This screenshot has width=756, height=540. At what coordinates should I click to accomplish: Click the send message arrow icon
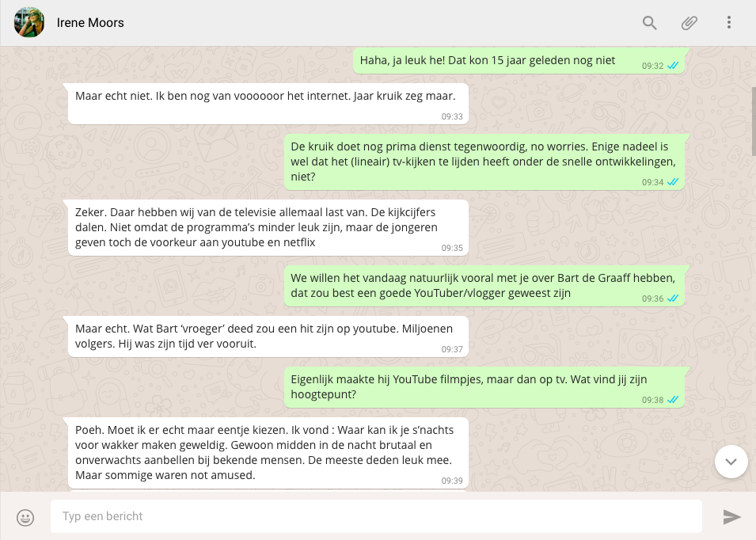[732, 517]
